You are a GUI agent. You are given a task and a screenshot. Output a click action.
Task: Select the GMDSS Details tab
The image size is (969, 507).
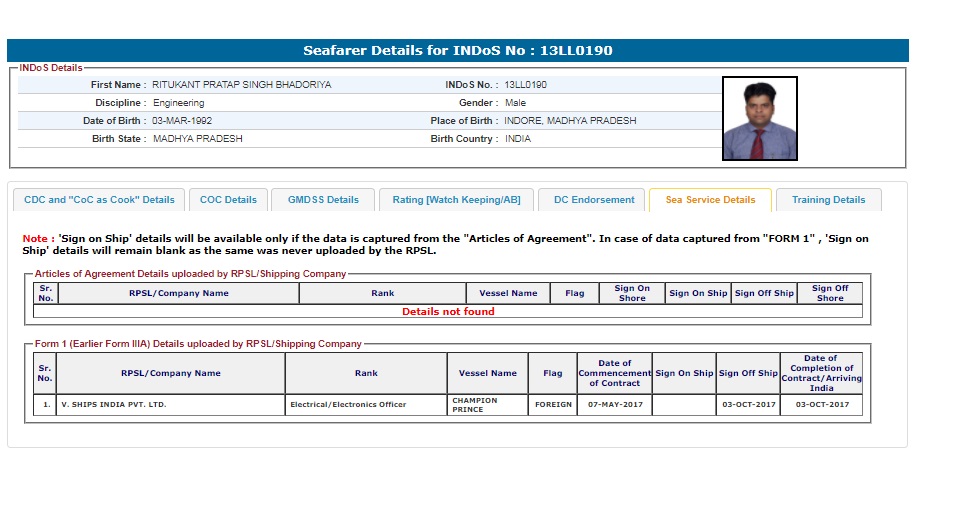click(322, 200)
